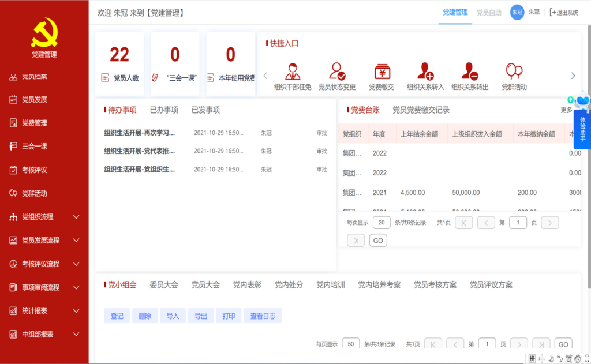Select the 组织关系转入 icon
This screenshot has height=364, width=591.
[x=425, y=72]
